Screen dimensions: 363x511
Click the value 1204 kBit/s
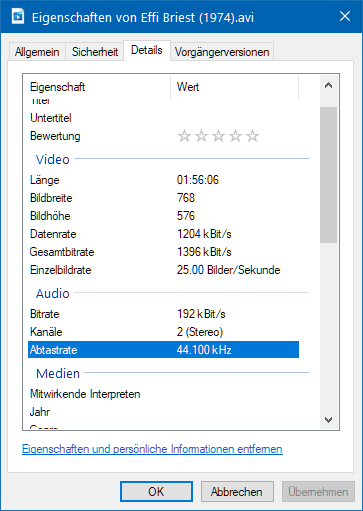tap(204, 234)
